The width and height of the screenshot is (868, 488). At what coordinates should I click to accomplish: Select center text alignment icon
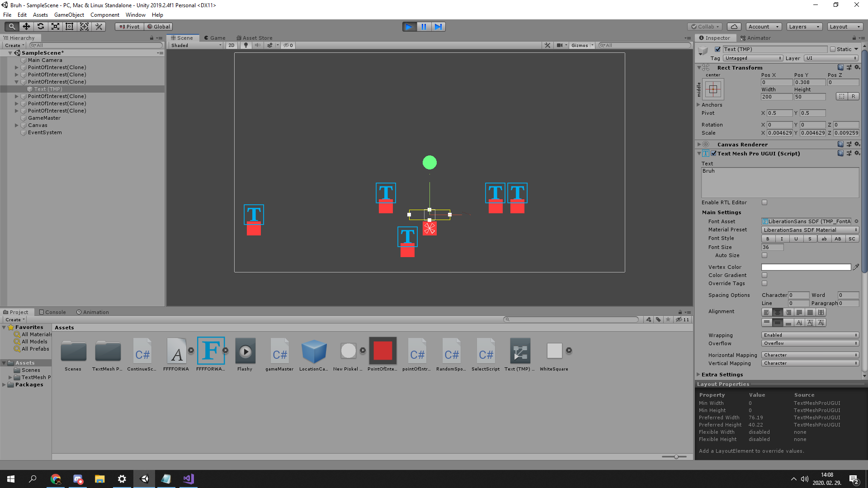coord(777,312)
